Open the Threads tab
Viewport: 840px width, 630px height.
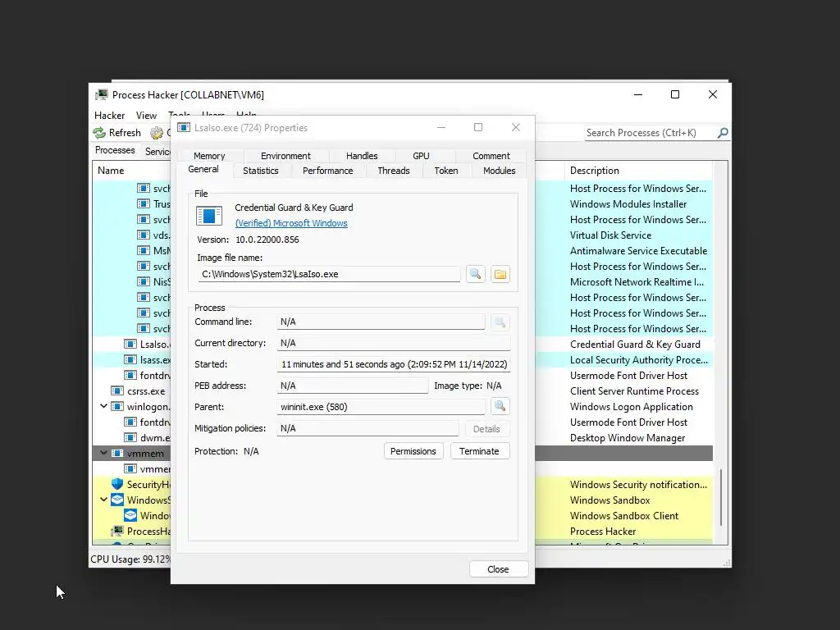tap(394, 171)
